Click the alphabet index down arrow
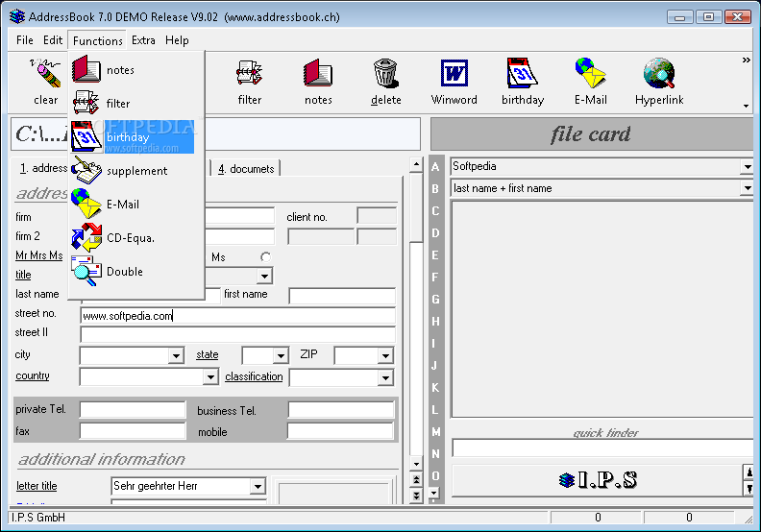The height and width of the screenshot is (532, 761). pyautogui.click(x=434, y=494)
